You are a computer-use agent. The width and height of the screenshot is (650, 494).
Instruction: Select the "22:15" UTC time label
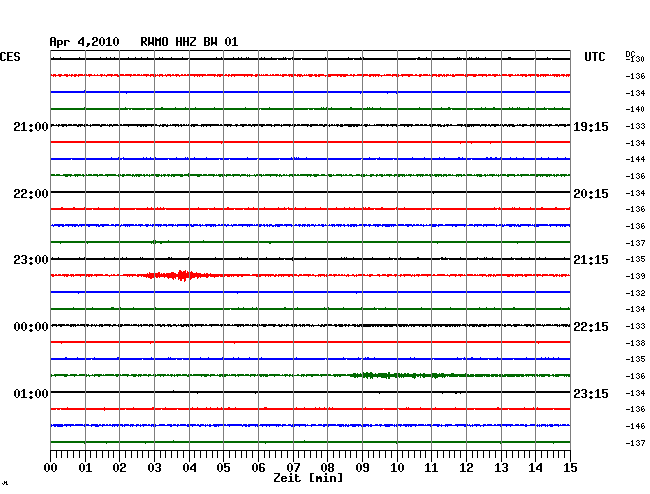point(591,327)
